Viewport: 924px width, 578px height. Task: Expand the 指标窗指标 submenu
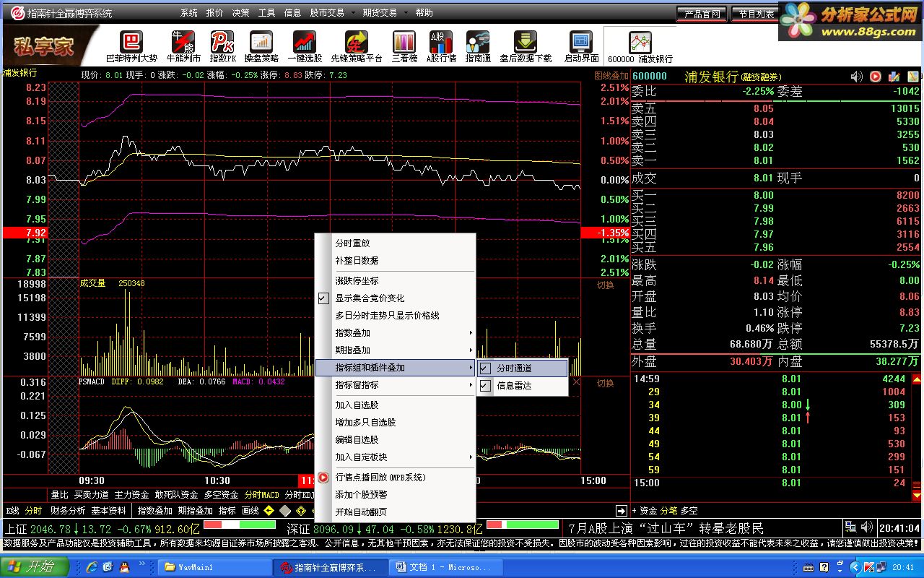point(396,385)
